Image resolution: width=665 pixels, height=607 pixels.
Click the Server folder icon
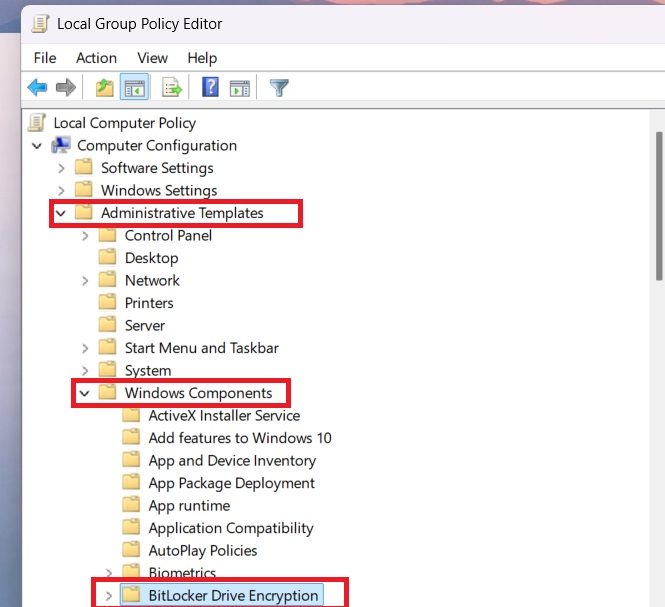(x=107, y=324)
